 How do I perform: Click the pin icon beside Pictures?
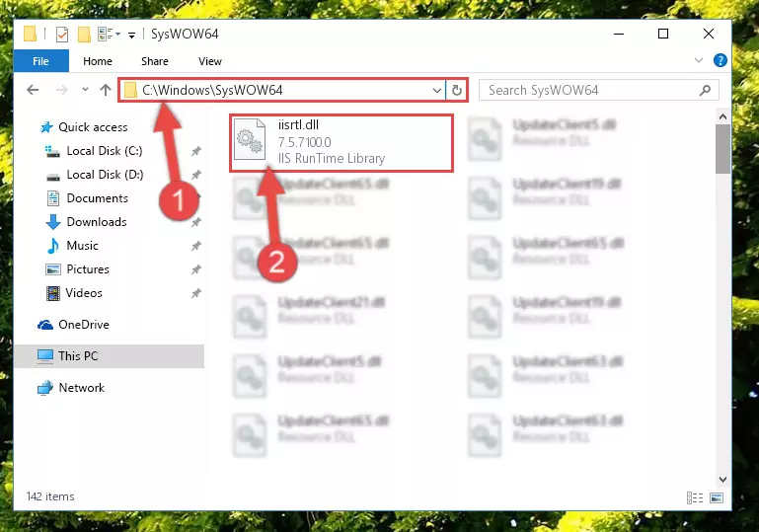click(196, 269)
